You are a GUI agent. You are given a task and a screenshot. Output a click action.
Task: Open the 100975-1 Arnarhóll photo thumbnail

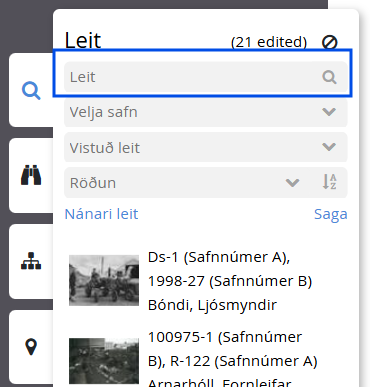click(104, 361)
